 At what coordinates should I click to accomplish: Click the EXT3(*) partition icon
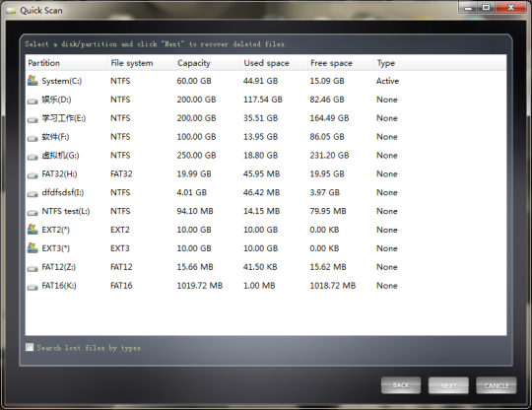click(33, 248)
